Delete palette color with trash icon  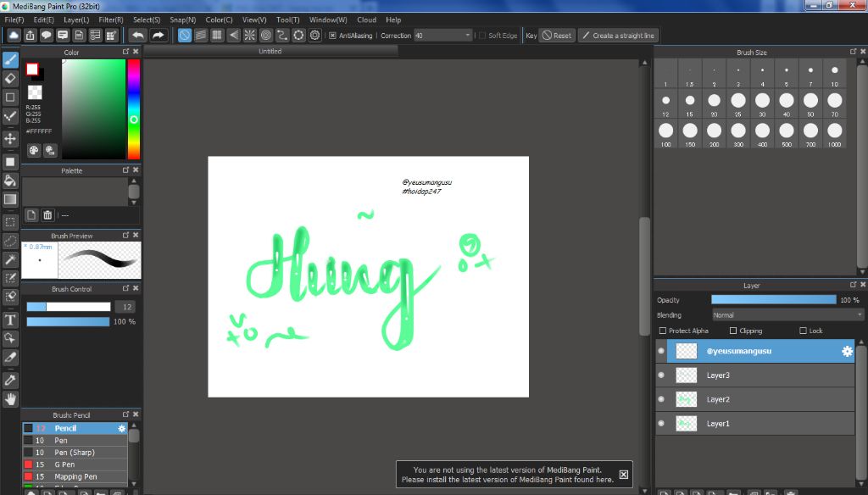47,214
